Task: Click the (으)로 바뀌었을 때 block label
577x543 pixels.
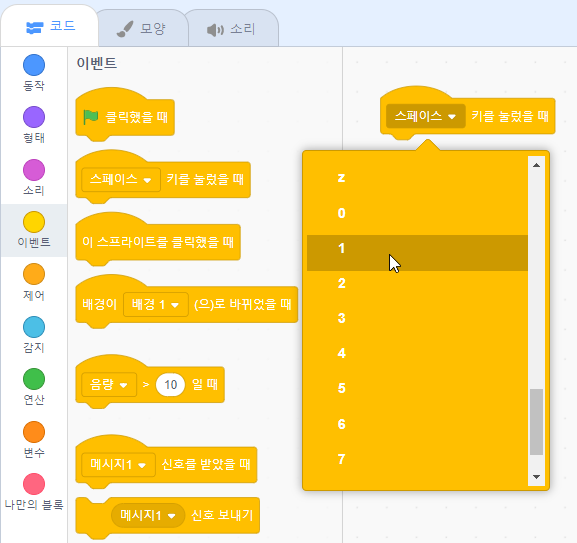Action: click(243, 305)
